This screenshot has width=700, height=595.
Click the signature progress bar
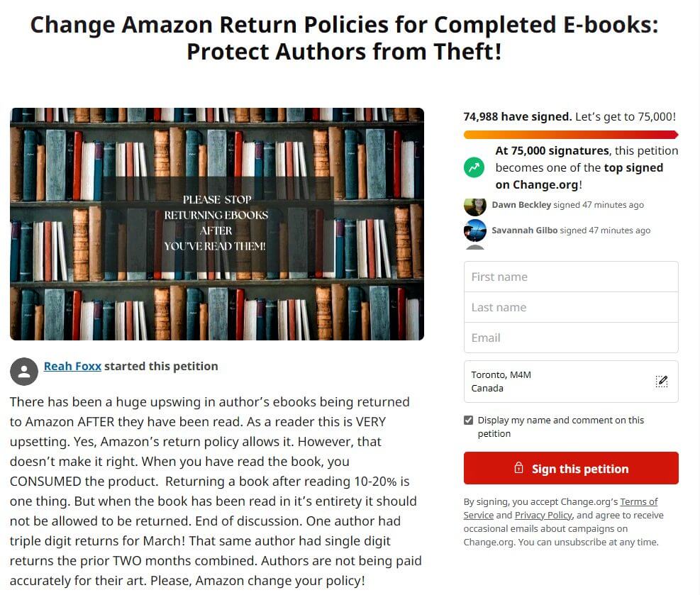pyautogui.click(x=571, y=134)
